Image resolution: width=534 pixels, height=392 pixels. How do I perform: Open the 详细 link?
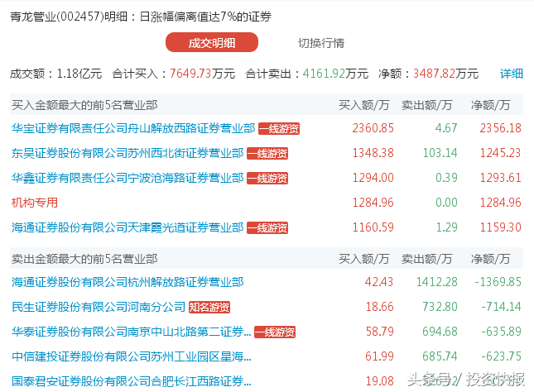pos(511,74)
